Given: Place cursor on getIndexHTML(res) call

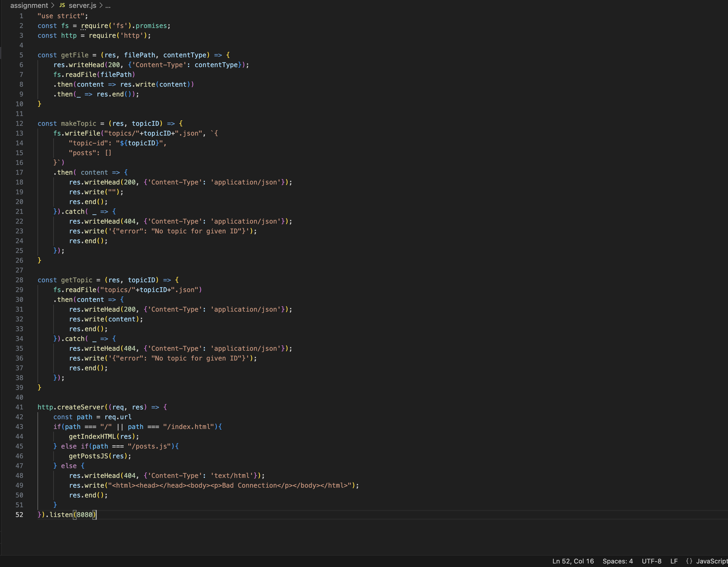Looking at the screenshot, I should (x=92, y=436).
